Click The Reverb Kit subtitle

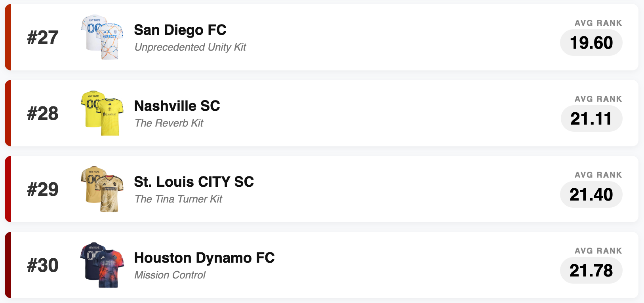[169, 123]
